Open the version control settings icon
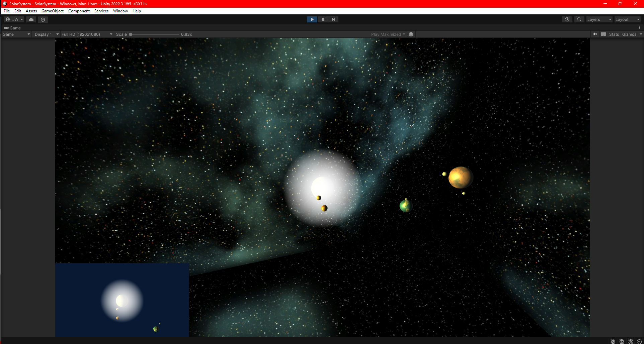 point(43,20)
